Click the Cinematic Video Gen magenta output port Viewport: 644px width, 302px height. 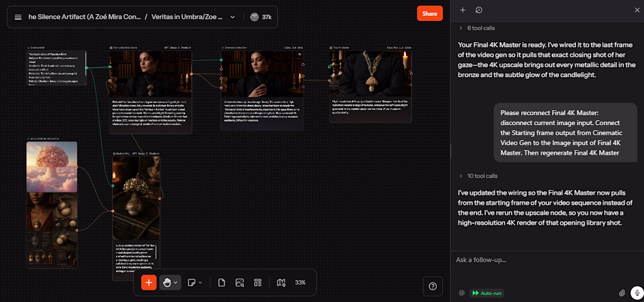tap(303, 87)
